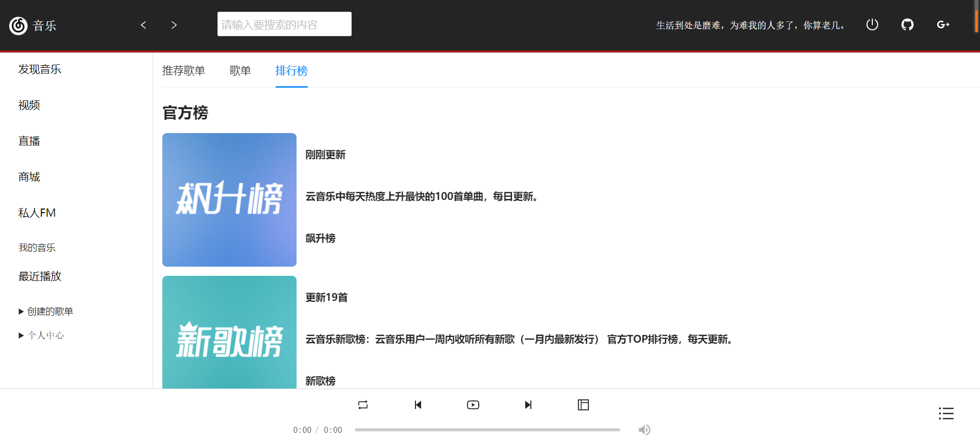Expand the 创建的歌单 section
The height and width of the screenshot is (439, 980).
[x=46, y=312]
